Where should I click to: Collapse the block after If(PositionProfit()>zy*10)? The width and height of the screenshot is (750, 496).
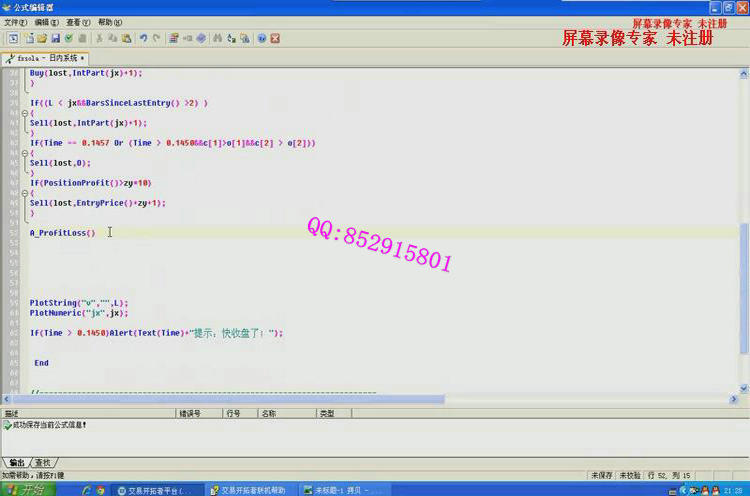coord(25,193)
